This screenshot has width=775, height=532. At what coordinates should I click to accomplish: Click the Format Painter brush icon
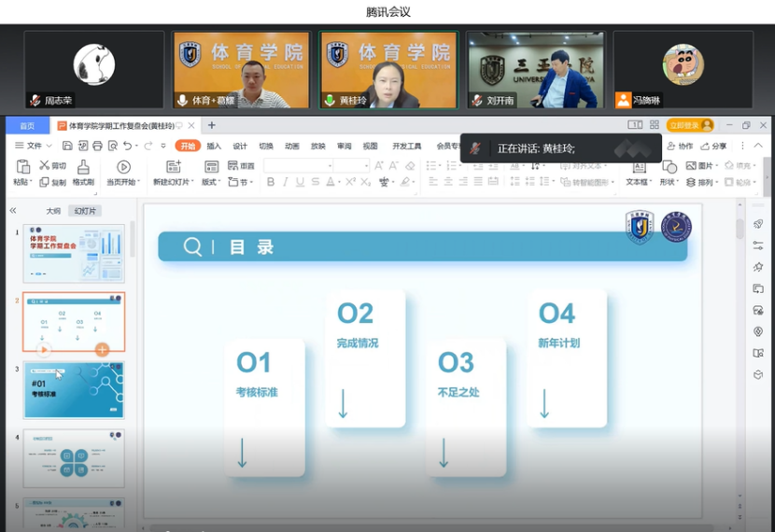click(83, 167)
